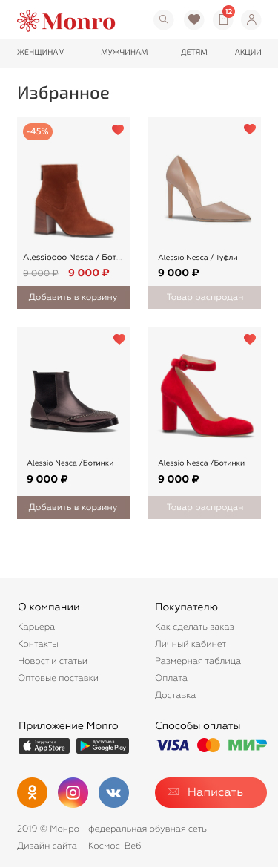
Task: Unfavorite the black chelsea boot
Action: pos(119,339)
